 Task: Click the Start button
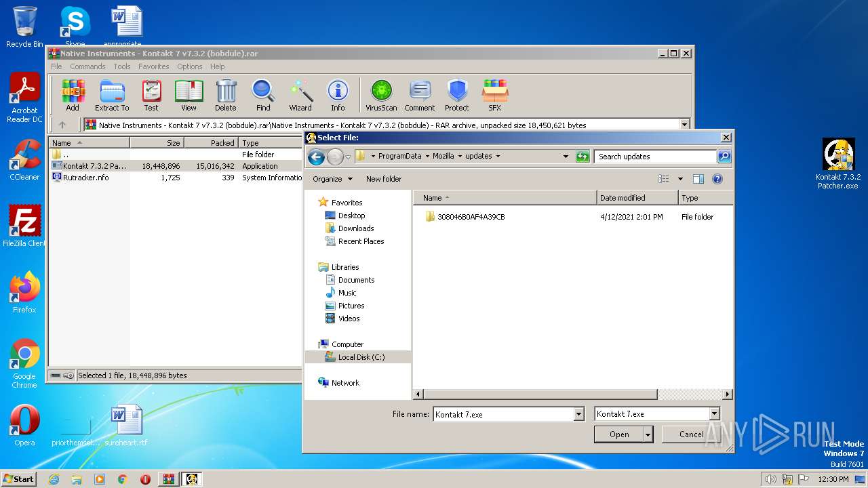click(19, 479)
